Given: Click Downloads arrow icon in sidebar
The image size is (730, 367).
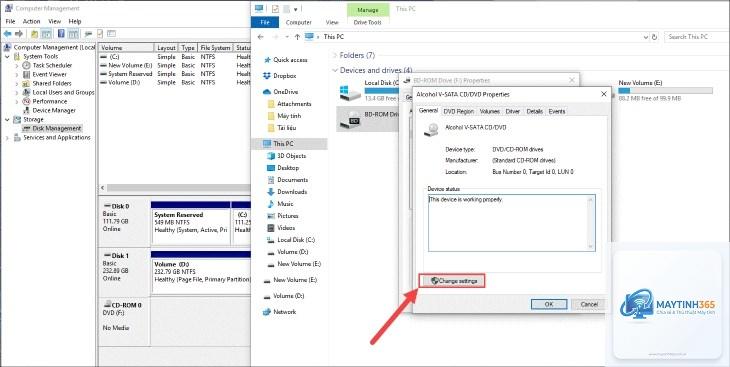Looking at the screenshot, I should pyautogui.click(x=270, y=192).
